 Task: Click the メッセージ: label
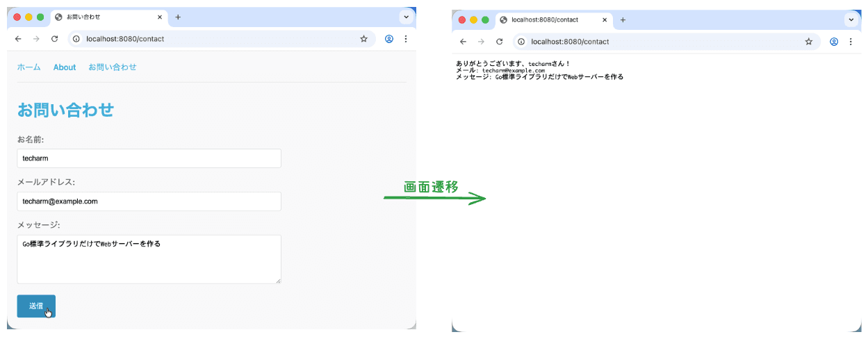pos(39,225)
